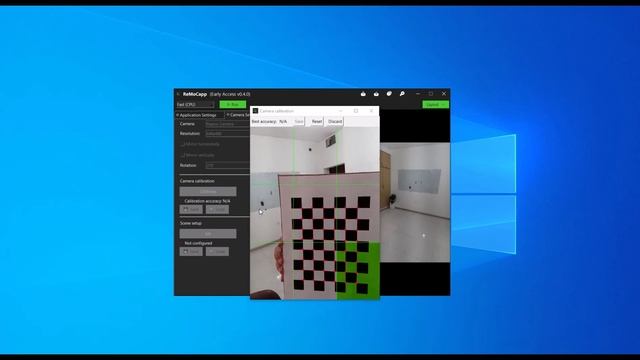Click the room camera preview in the main window
Screen dimensions: 640x360
[x=415, y=202]
